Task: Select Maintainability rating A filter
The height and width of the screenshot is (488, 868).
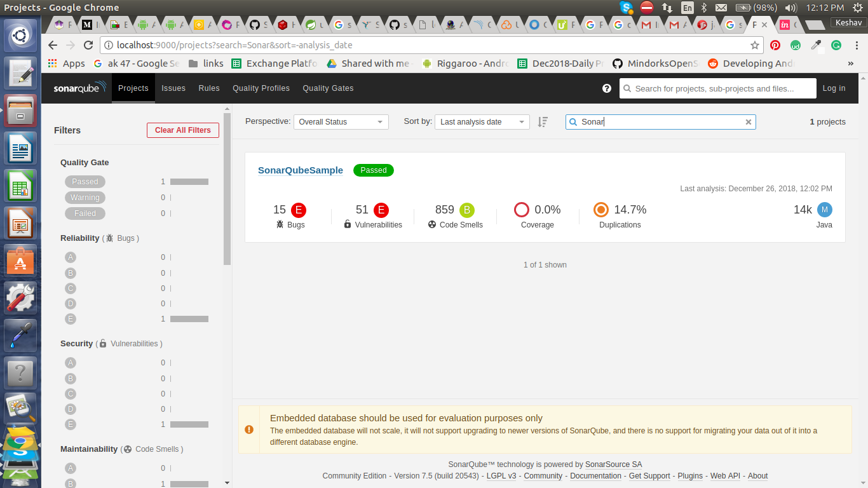Action: pos(71,468)
